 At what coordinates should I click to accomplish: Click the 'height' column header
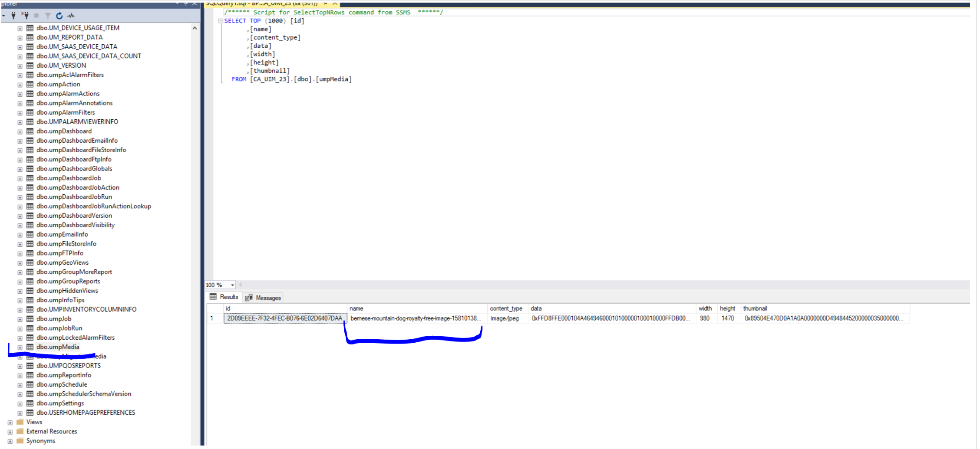coord(729,308)
